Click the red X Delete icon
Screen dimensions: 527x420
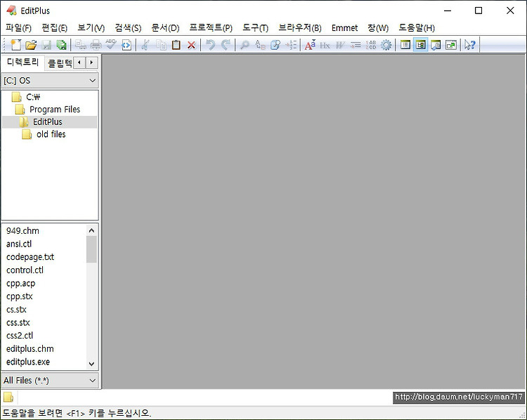(x=192, y=45)
